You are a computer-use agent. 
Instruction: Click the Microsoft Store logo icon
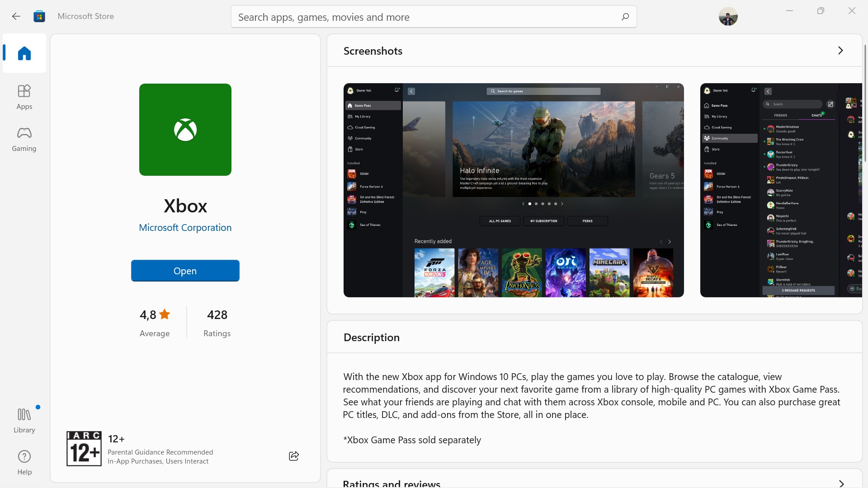click(39, 16)
